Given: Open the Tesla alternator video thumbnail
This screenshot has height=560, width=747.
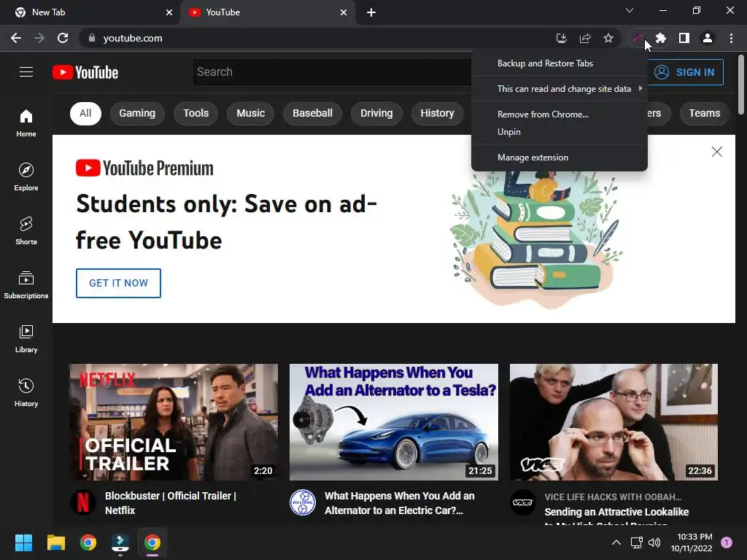Looking at the screenshot, I should pyautogui.click(x=394, y=422).
